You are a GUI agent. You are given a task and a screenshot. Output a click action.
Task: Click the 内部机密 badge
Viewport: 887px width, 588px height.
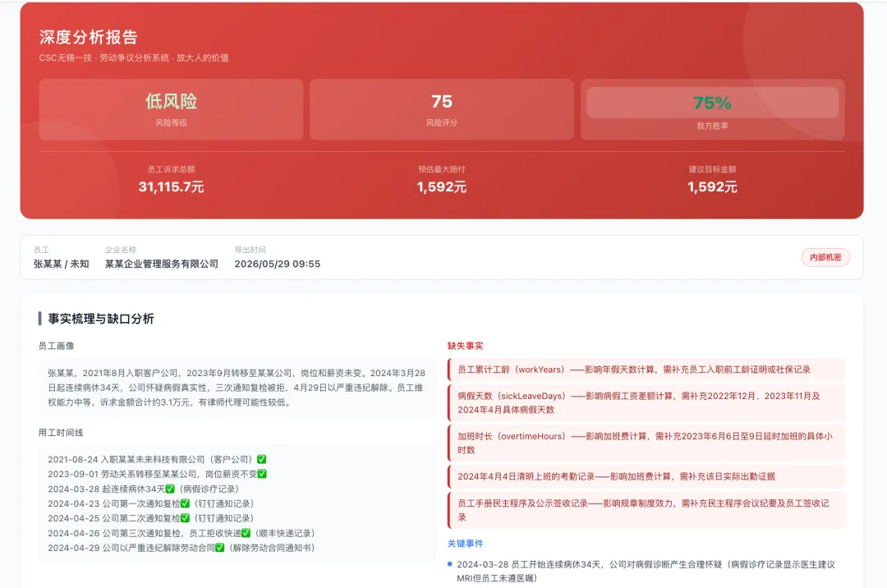(x=825, y=257)
